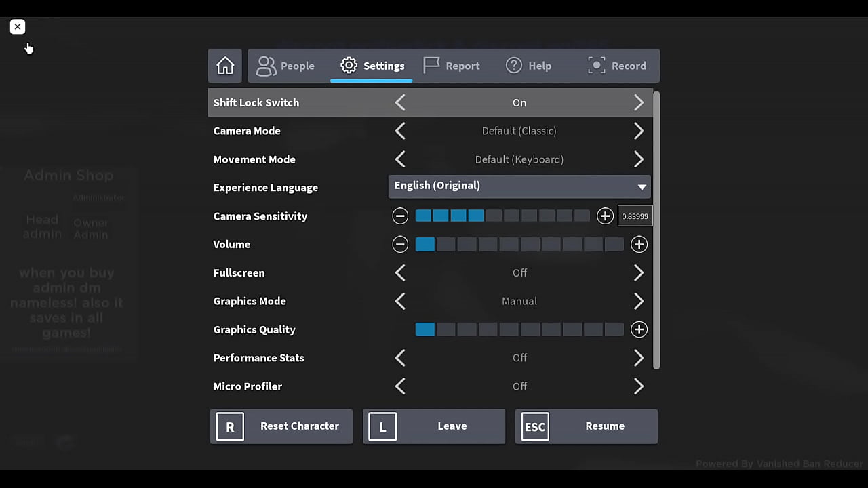The height and width of the screenshot is (488, 868).
Task: Change Camera Mode with the left arrow
Action: point(400,131)
